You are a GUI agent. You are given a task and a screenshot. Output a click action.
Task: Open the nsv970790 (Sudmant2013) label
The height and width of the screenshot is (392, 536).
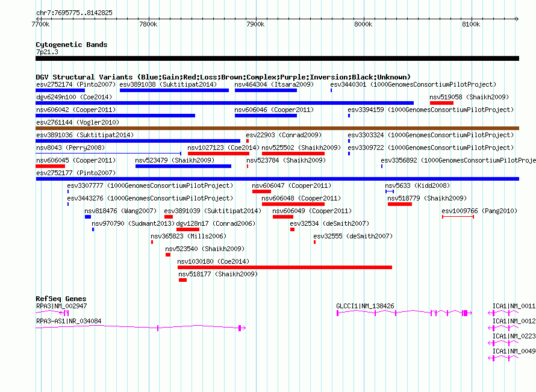[133, 223]
